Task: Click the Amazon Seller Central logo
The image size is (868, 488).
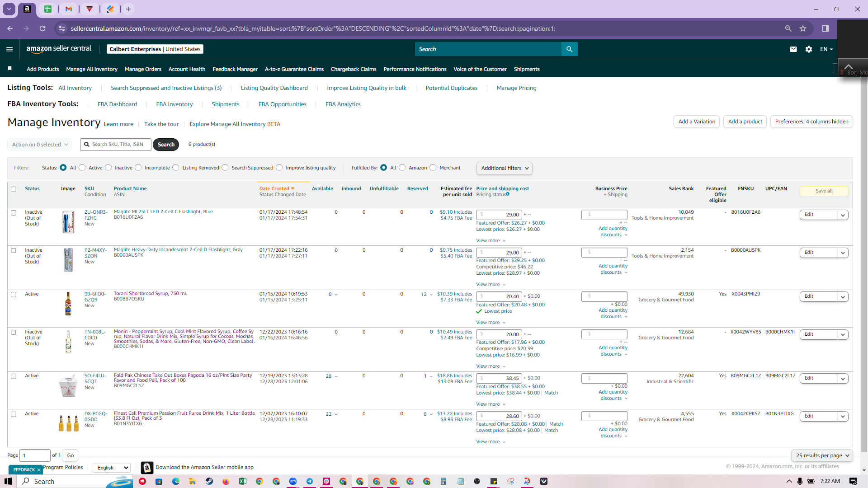Action: pos(59,49)
